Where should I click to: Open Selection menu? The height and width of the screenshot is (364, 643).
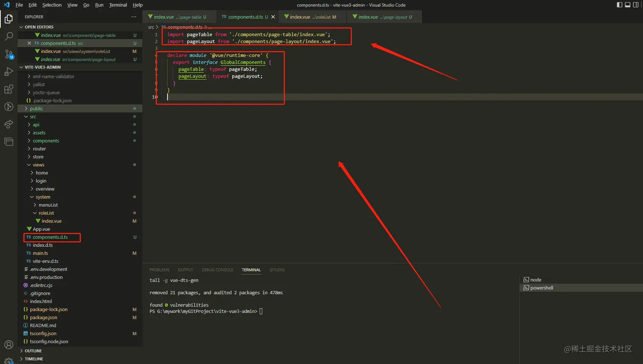[52, 5]
